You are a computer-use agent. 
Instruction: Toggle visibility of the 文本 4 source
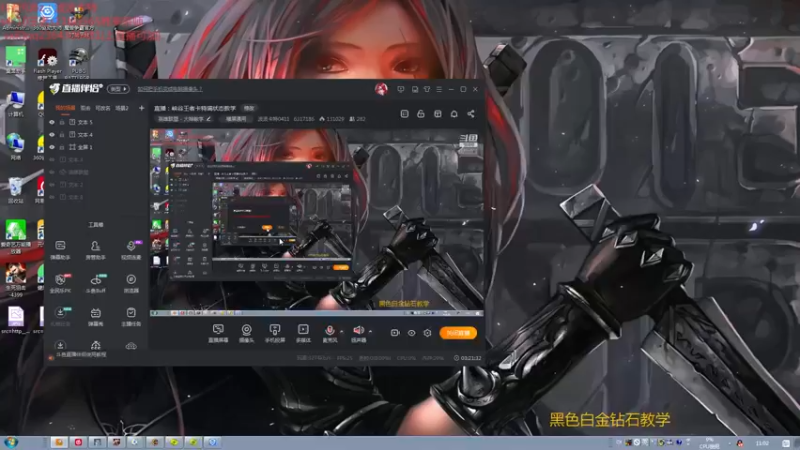click(52, 135)
